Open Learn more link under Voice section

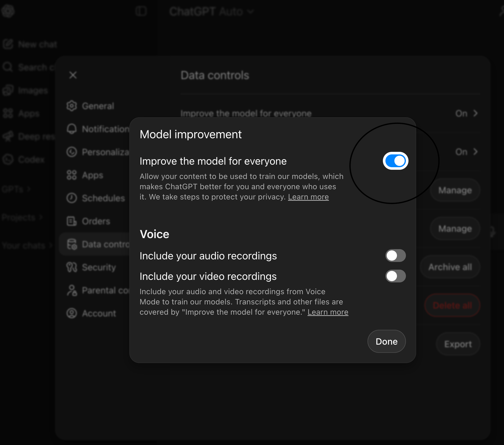[x=328, y=312]
